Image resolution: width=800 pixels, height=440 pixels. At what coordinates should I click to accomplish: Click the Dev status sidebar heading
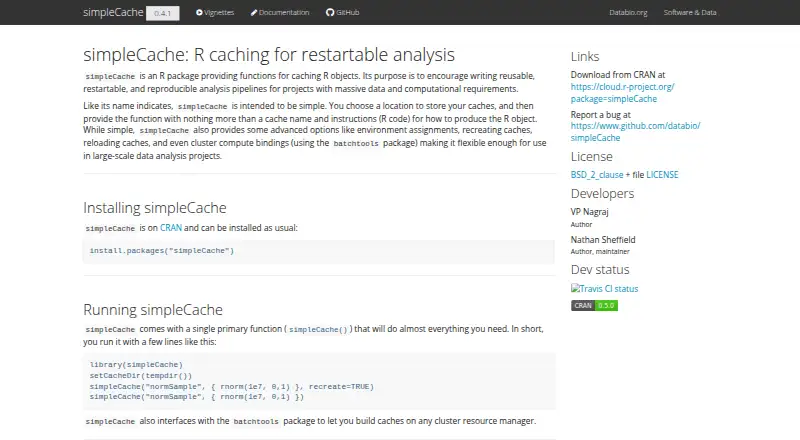coord(600,270)
